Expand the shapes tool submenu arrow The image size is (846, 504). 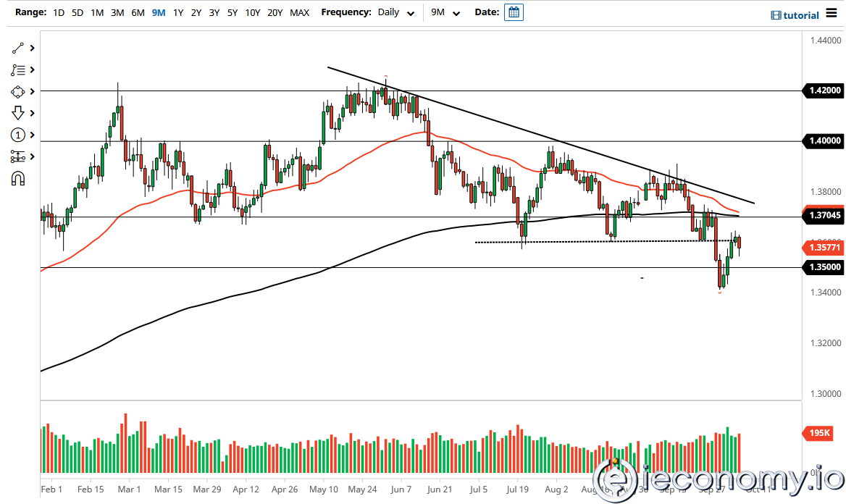33,92
